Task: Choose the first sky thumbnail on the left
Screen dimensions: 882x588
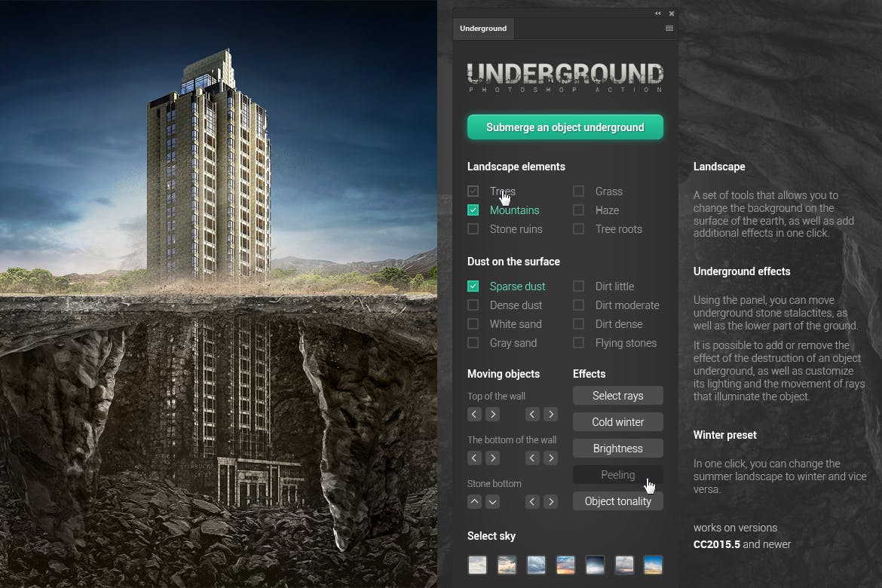Action: [x=477, y=565]
